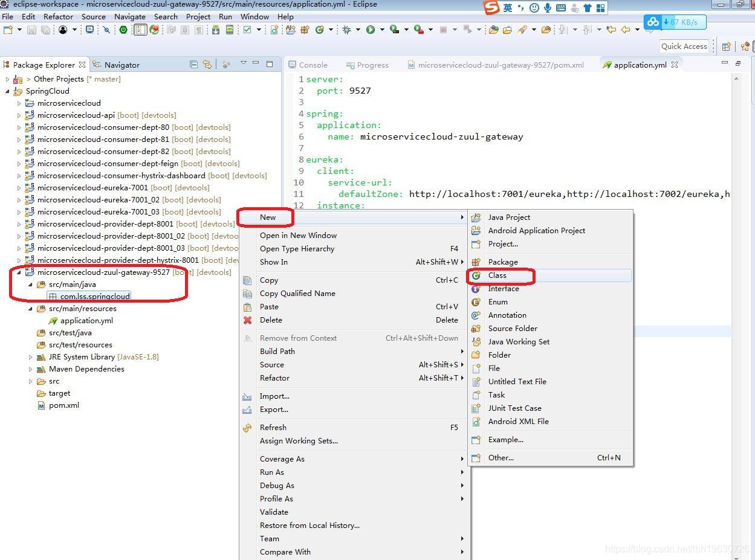Select Interface in the New submenu
The height and width of the screenshot is (560, 755).
pyautogui.click(x=550, y=289)
